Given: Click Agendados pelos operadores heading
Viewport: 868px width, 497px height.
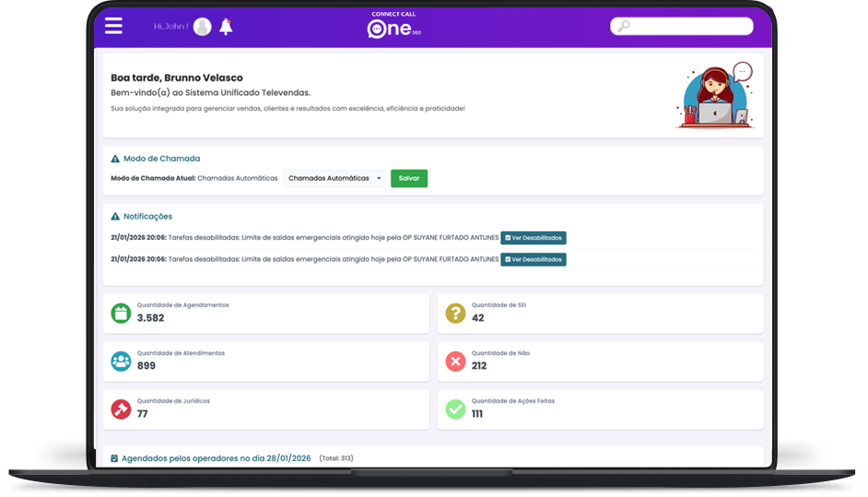Looking at the screenshot, I should [217, 459].
